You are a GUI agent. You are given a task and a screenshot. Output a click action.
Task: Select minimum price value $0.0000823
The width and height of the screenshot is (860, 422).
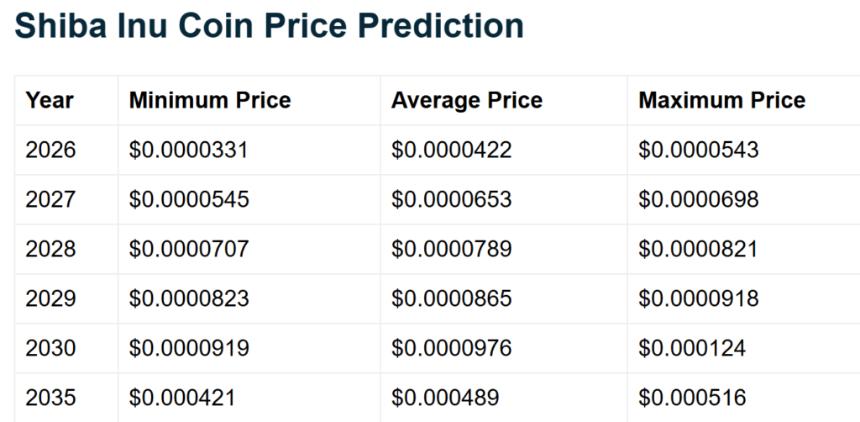(x=189, y=298)
